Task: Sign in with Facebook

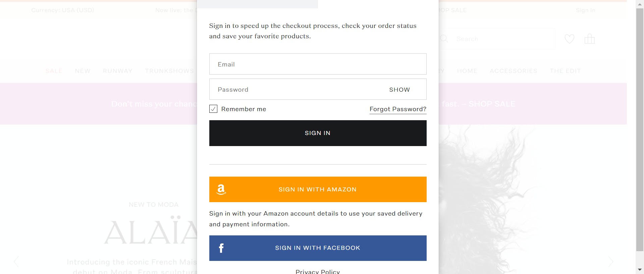Action: [318, 248]
